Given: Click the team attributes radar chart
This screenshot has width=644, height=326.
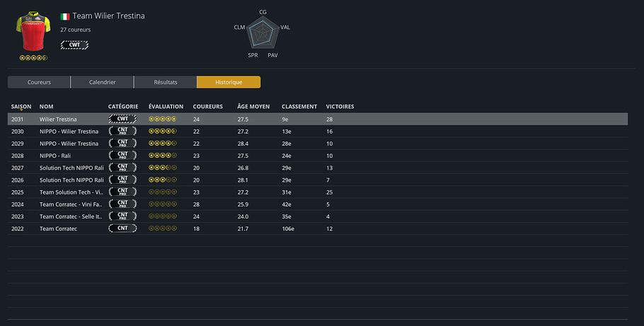Looking at the screenshot, I should point(262,33).
